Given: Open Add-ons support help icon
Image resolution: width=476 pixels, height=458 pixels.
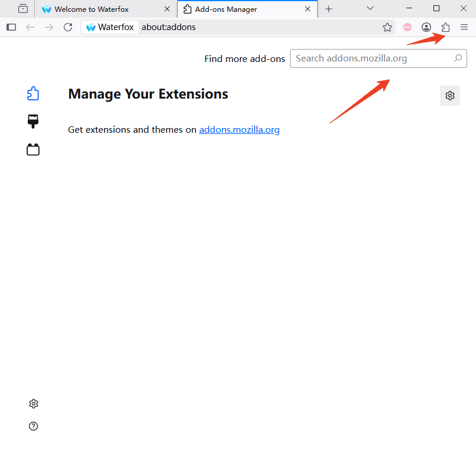Looking at the screenshot, I should pyautogui.click(x=34, y=426).
